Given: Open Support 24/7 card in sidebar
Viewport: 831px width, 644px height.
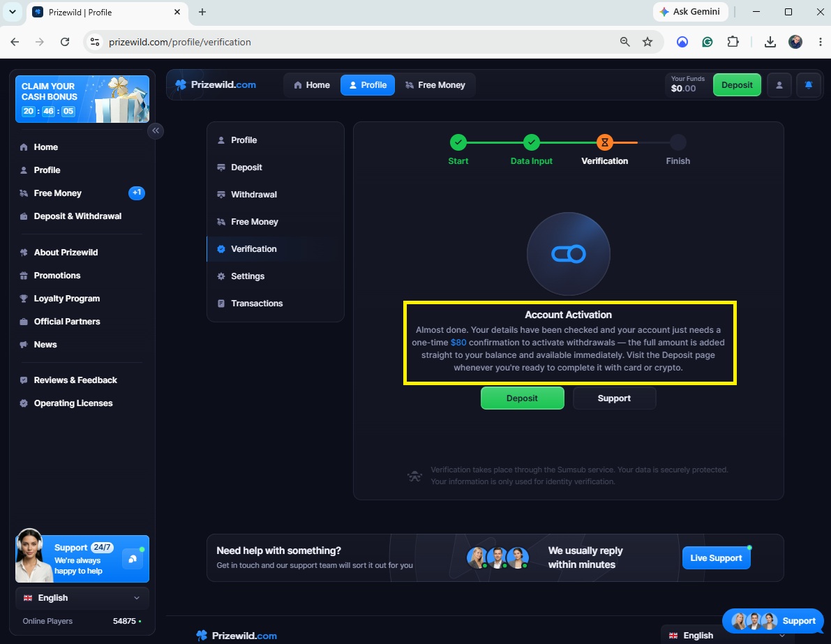Looking at the screenshot, I should point(82,559).
